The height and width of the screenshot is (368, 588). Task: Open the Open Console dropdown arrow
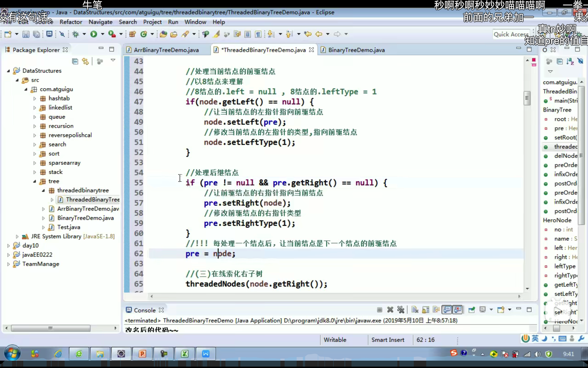[509, 310]
